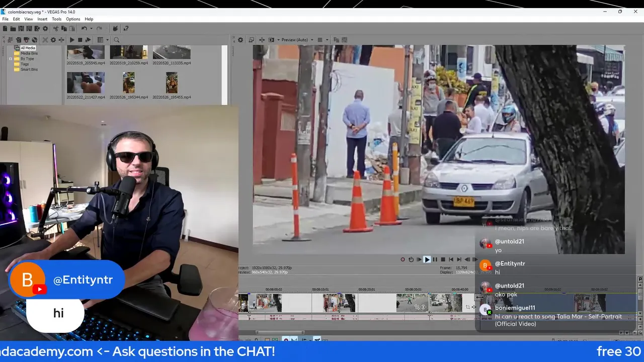Toggle Split Screen View in preview

click(271, 40)
